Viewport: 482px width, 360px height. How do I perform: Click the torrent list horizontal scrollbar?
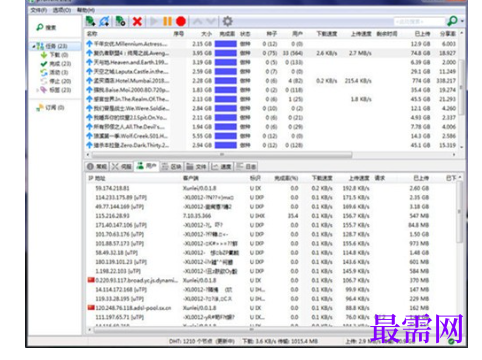(x=222, y=155)
